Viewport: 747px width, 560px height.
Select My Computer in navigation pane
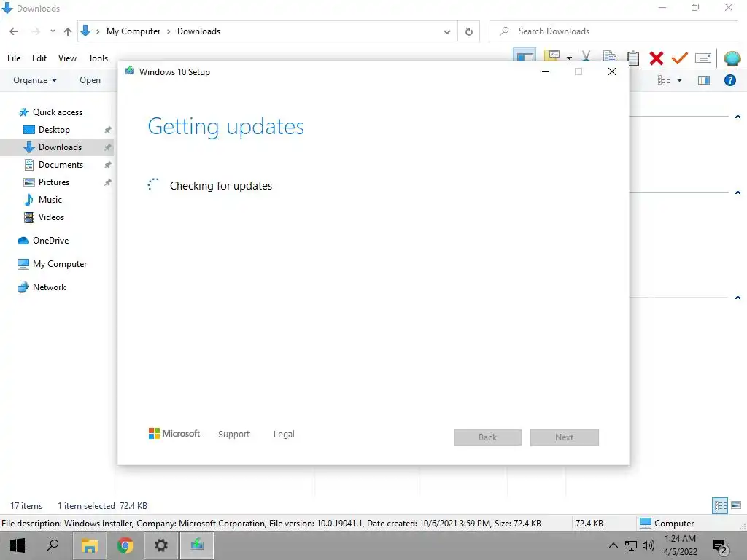[x=60, y=264]
